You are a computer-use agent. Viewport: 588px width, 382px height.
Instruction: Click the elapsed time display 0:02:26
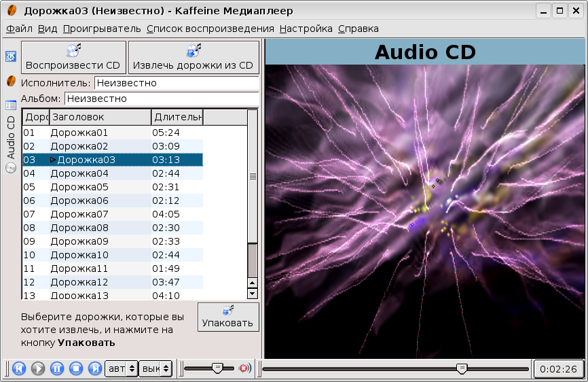[x=558, y=369]
